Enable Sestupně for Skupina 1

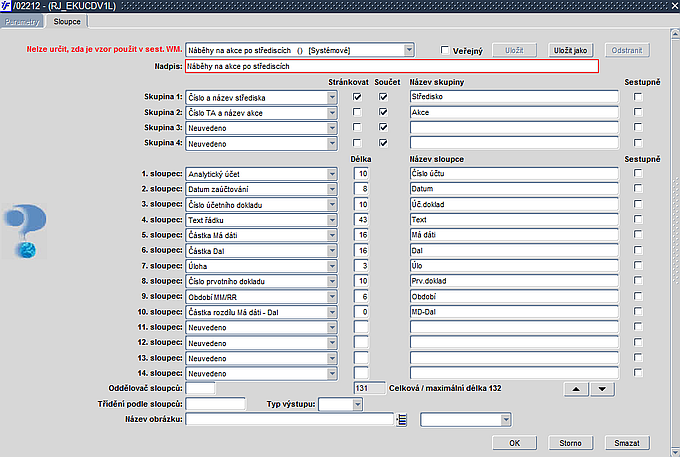(638, 97)
